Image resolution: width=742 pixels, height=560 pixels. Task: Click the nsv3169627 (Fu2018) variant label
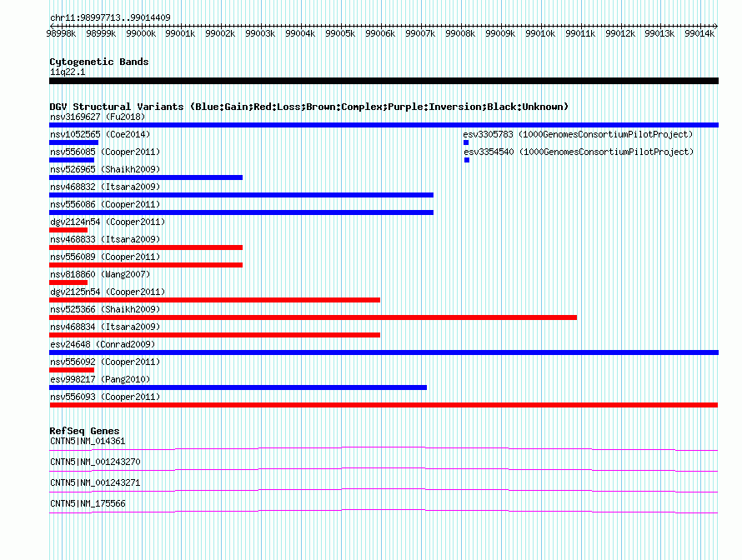[98, 117]
